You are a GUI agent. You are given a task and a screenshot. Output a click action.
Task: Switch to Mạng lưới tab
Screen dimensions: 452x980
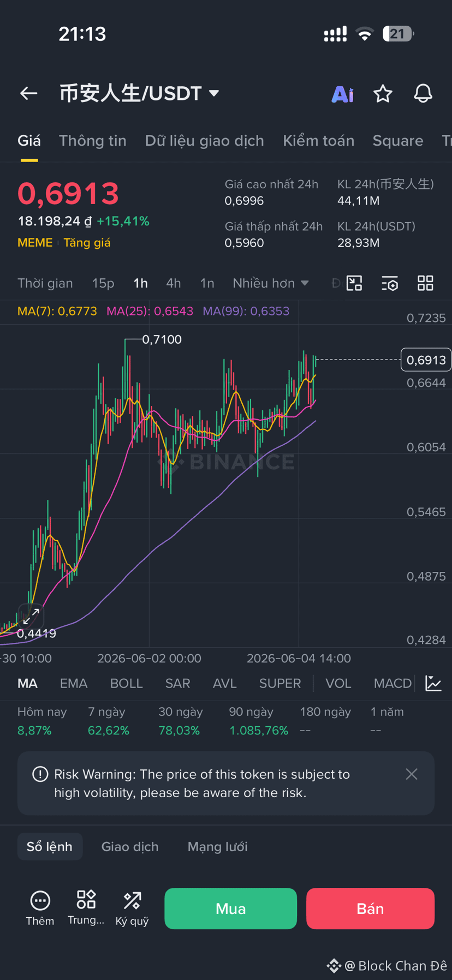point(218,846)
